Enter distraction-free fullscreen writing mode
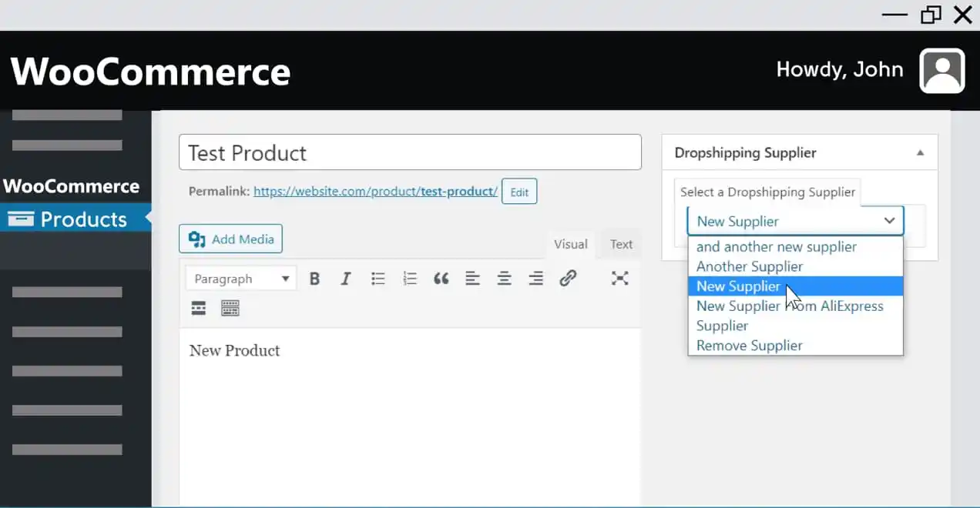This screenshot has height=508, width=980. [619, 279]
